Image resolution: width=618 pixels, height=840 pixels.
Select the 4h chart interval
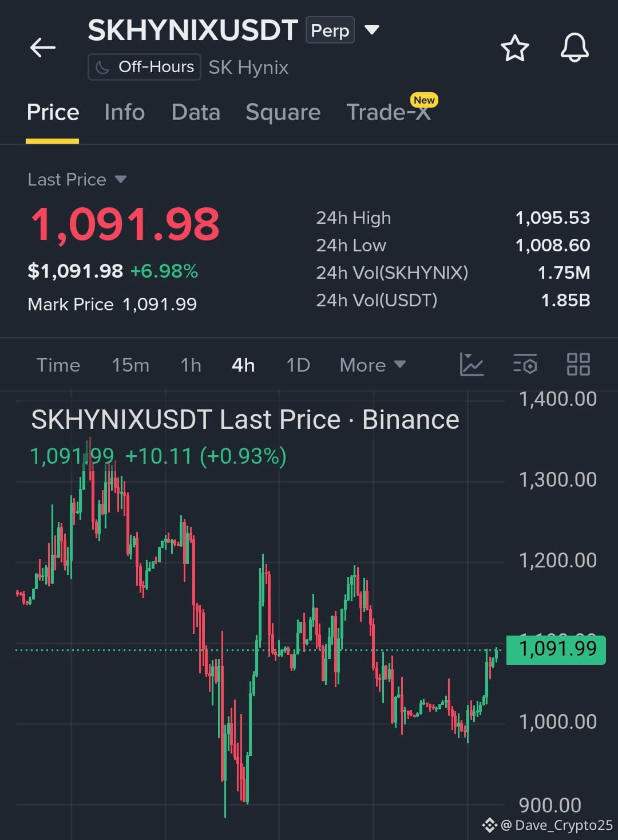243,365
